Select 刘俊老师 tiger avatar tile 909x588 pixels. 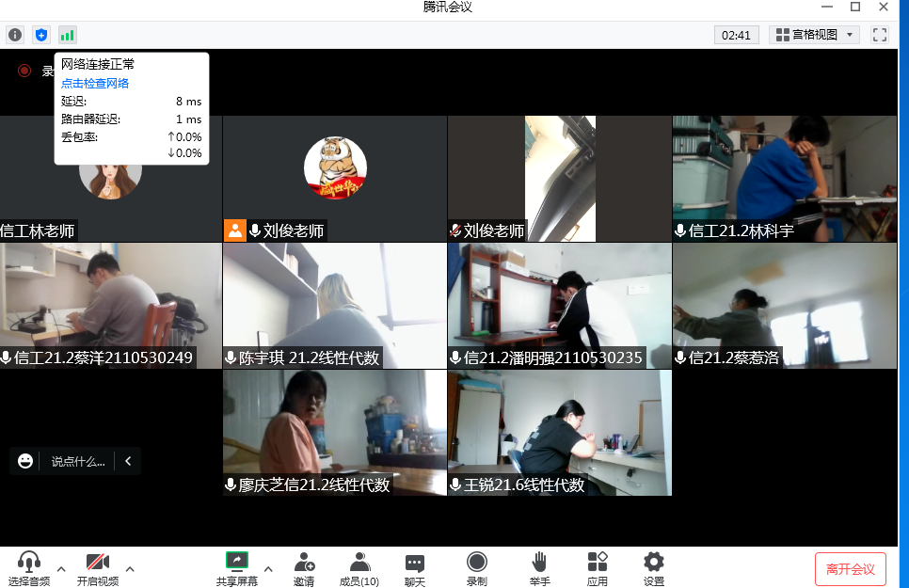tap(335, 179)
